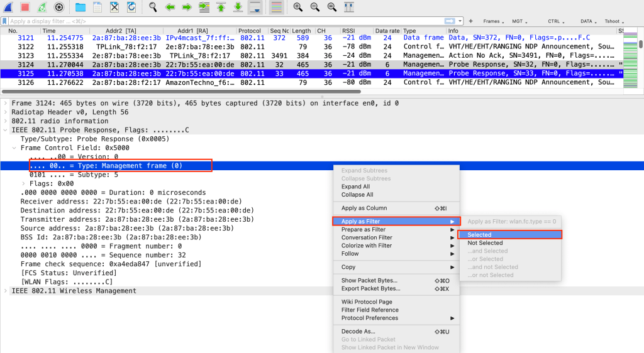
Task: Open a capture file via folder icon
Action: 80,8
